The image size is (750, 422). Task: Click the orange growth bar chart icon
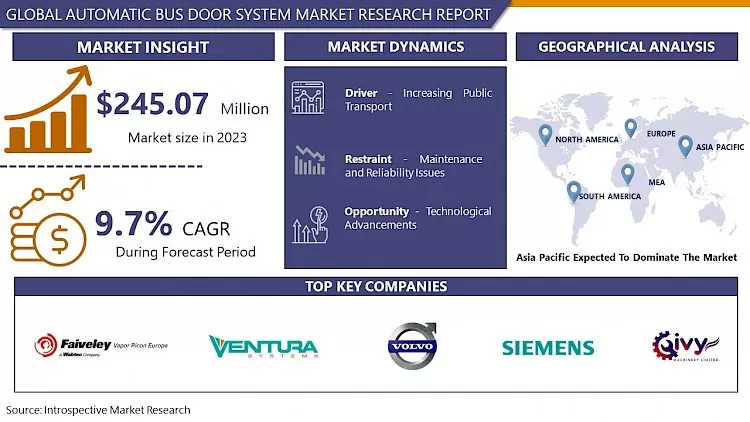pyautogui.click(x=48, y=110)
